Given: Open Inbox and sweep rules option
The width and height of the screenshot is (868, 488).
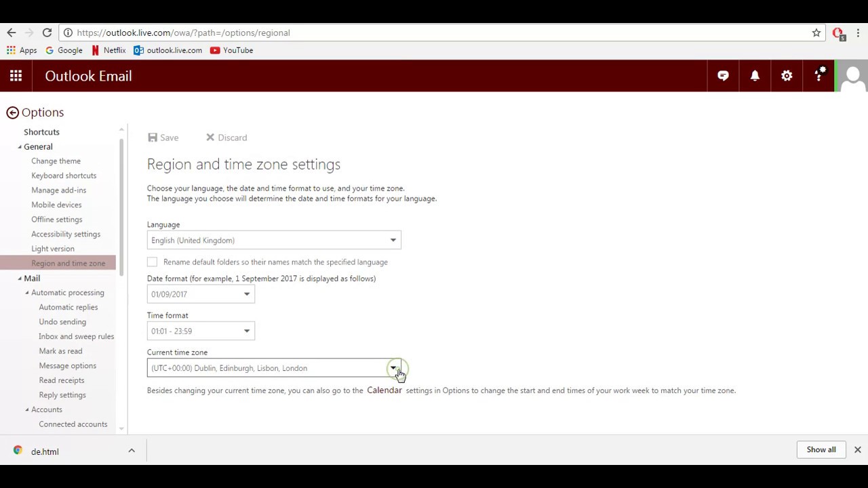Looking at the screenshot, I should [x=76, y=336].
